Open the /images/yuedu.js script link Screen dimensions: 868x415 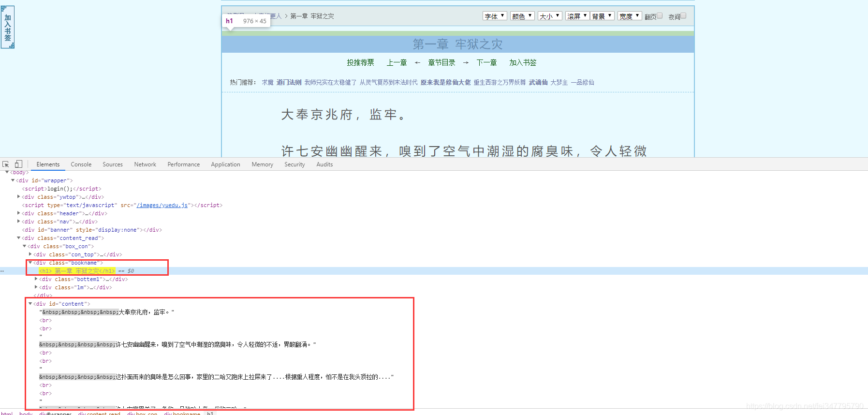pyautogui.click(x=162, y=205)
